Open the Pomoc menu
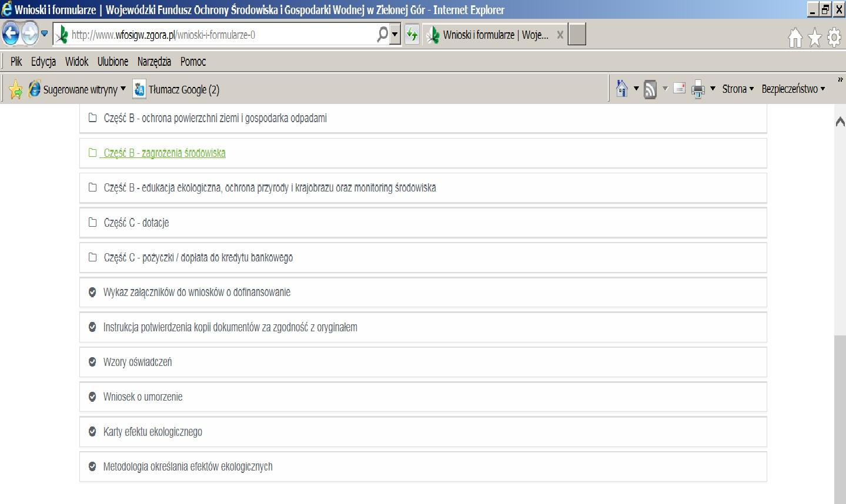This screenshot has height=504, width=846. (x=193, y=62)
